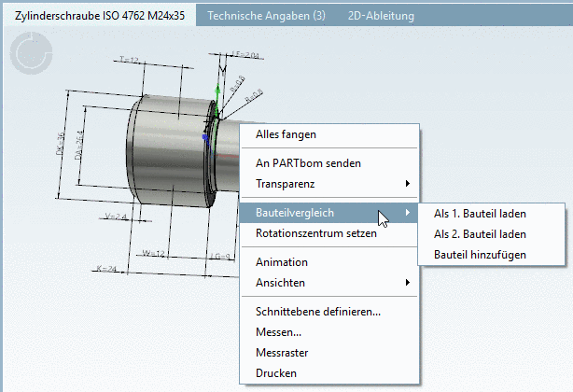Click the V=2.4 dimension label
The image size is (573, 392).
click(x=116, y=217)
